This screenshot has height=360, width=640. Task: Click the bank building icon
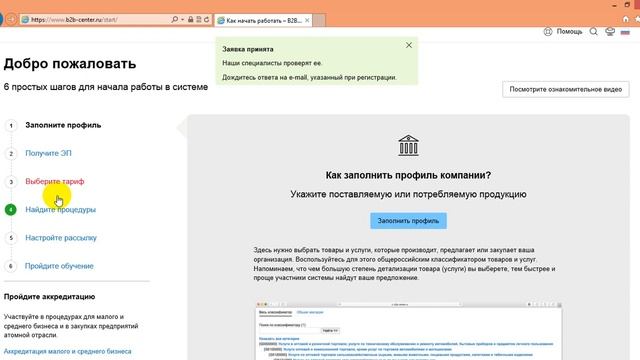tap(408, 145)
